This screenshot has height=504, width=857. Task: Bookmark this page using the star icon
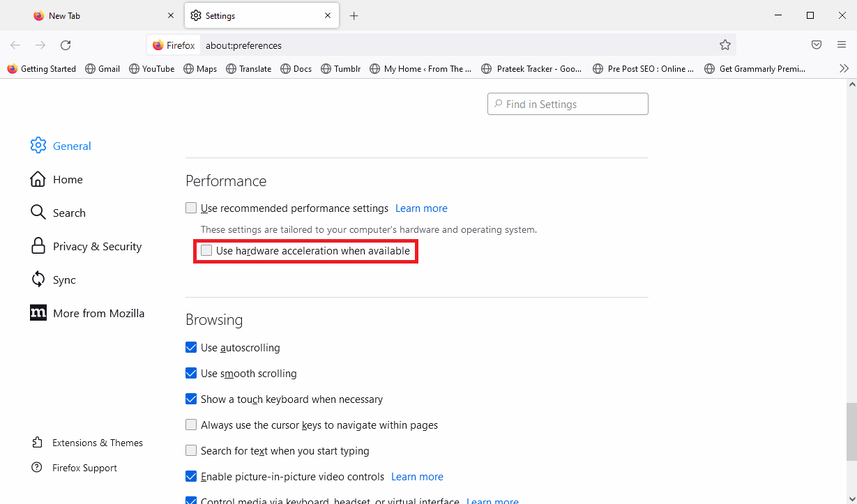[x=725, y=45]
